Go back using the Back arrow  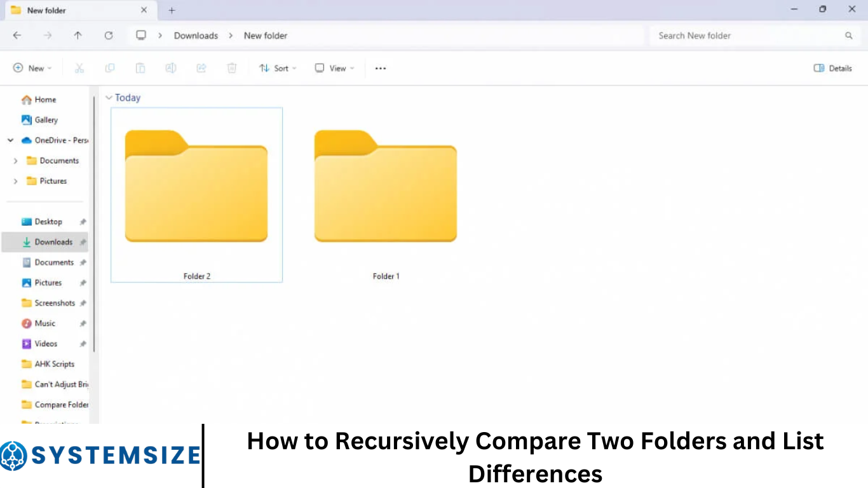[17, 36]
